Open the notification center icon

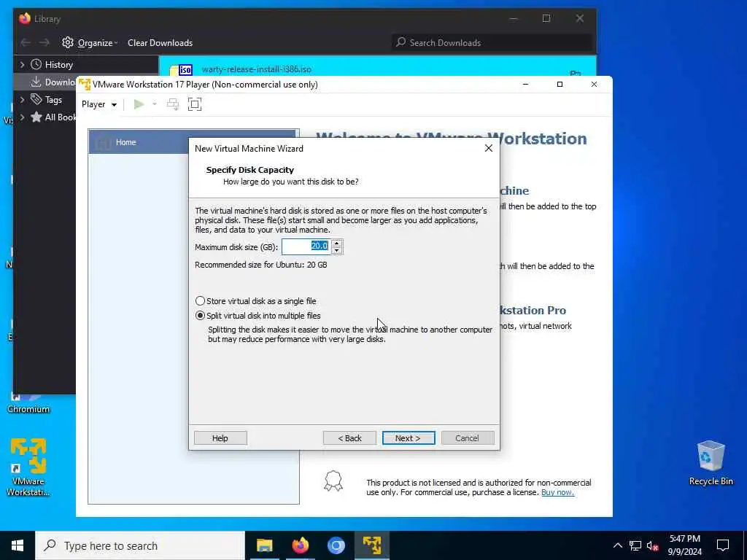[x=723, y=545]
